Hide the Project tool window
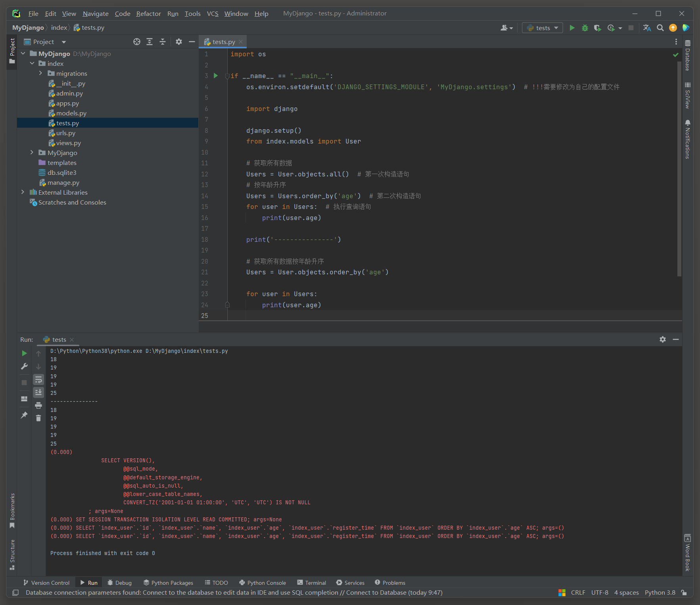The height and width of the screenshot is (605, 700). [192, 42]
